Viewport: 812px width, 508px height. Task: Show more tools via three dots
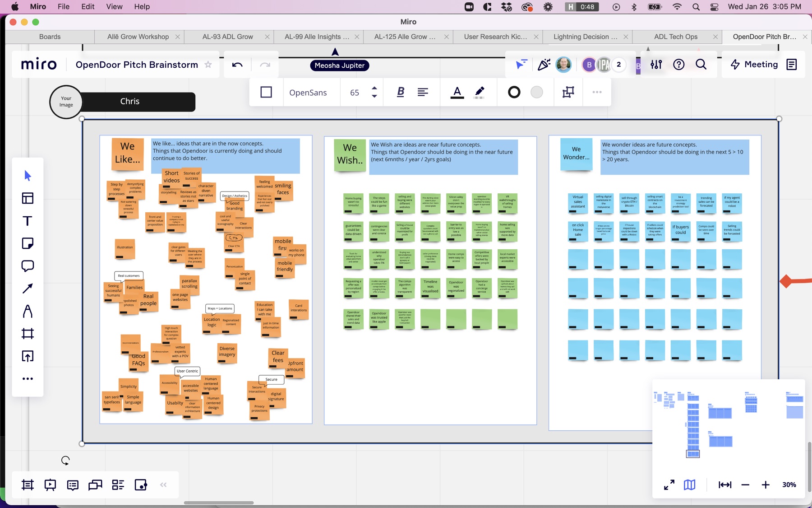pyautogui.click(x=28, y=379)
